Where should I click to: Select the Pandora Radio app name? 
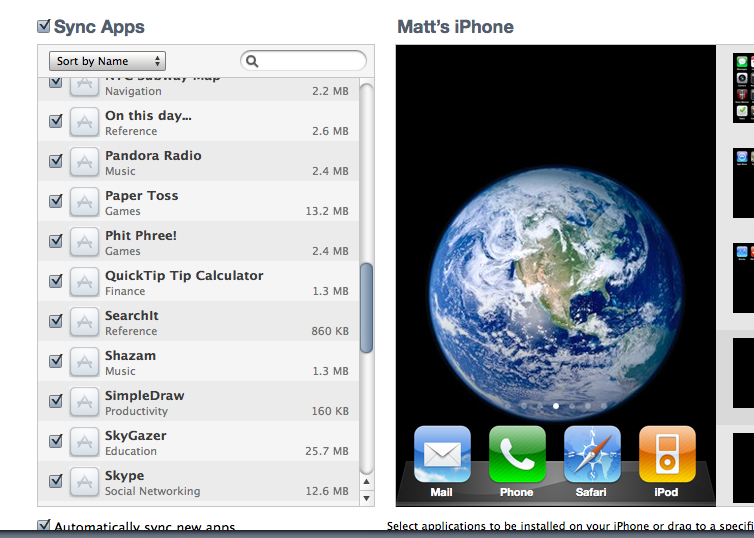153,156
